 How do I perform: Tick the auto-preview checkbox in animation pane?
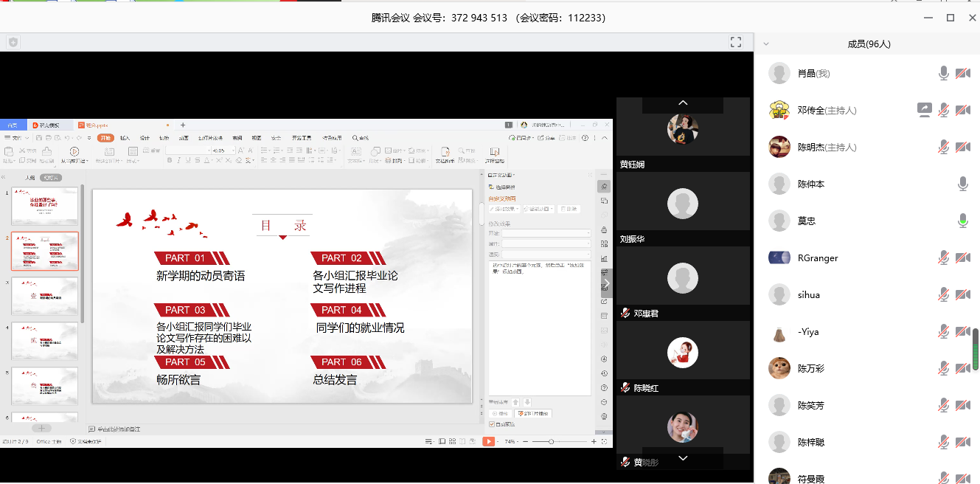[492, 424]
